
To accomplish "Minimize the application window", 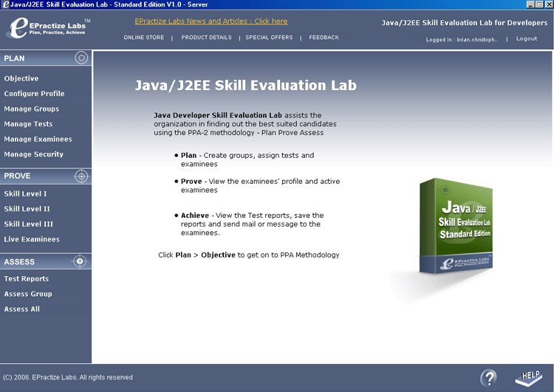I will (530, 4).
